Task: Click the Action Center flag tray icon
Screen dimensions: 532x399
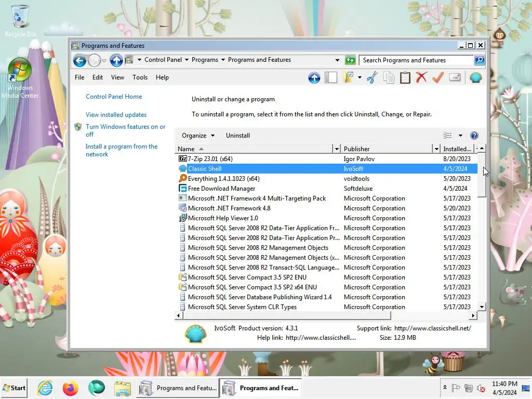Action: (456, 388)
